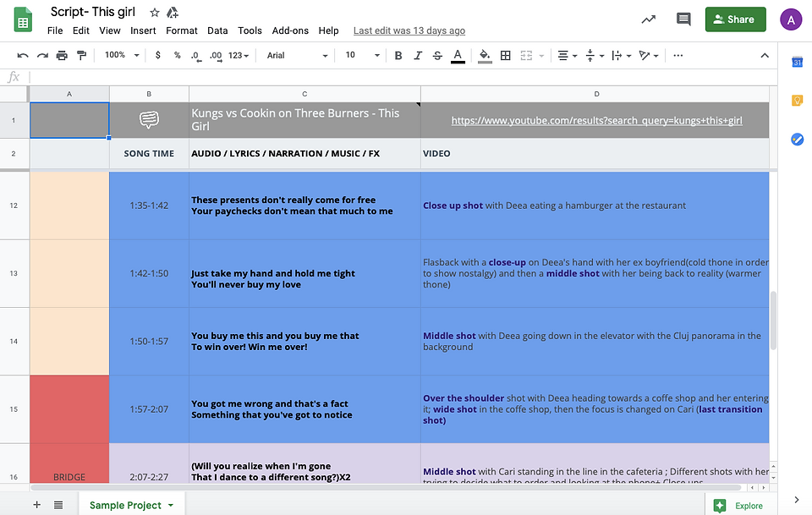
Task: Decrease decimal places
Action: click(x=195, y=55)
